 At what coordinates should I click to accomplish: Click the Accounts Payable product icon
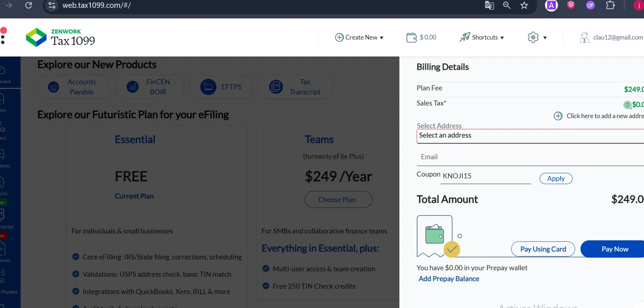click(x=54, y=87)
